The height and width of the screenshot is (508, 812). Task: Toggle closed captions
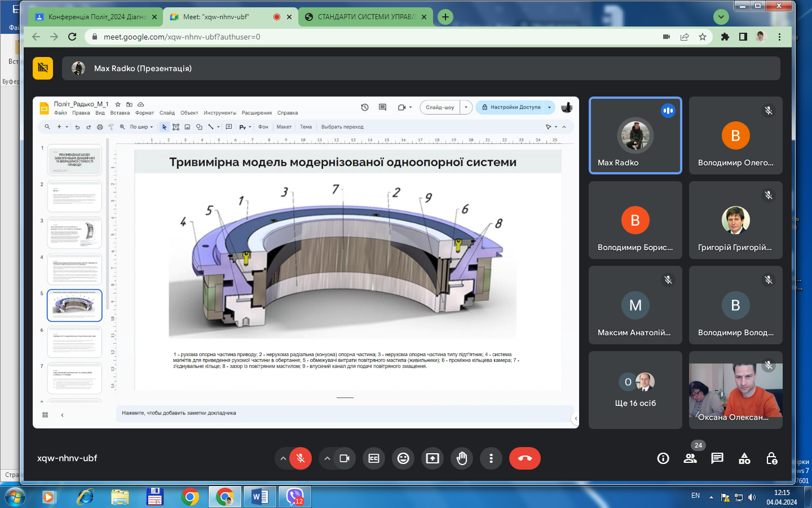point(374,458)
